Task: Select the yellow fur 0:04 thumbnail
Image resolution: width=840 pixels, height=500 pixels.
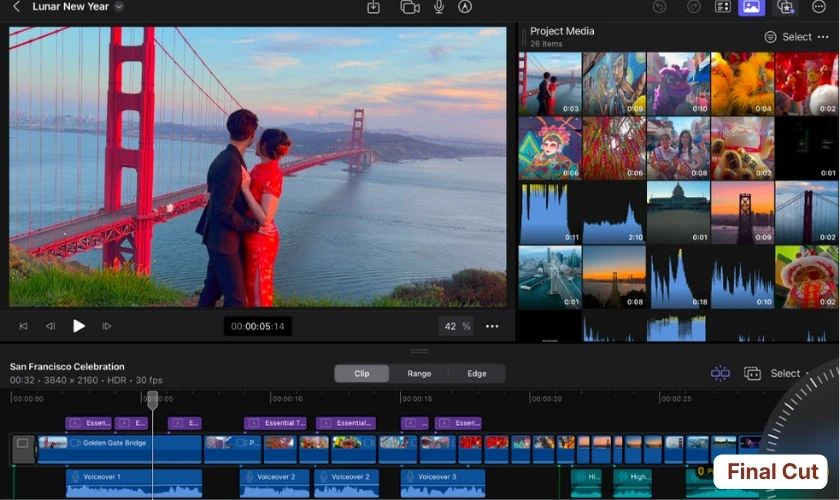Action: tap(742, 84)
